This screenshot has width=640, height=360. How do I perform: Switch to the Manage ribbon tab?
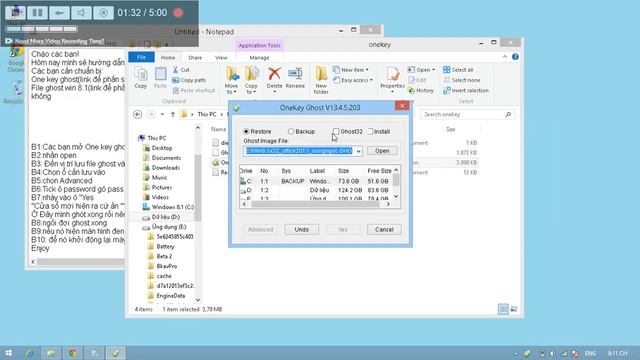coord(259,58)
